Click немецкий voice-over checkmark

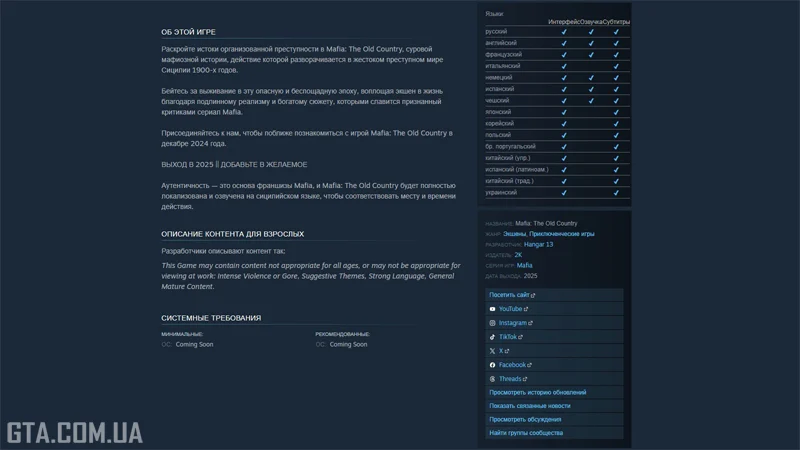point(591,78)
